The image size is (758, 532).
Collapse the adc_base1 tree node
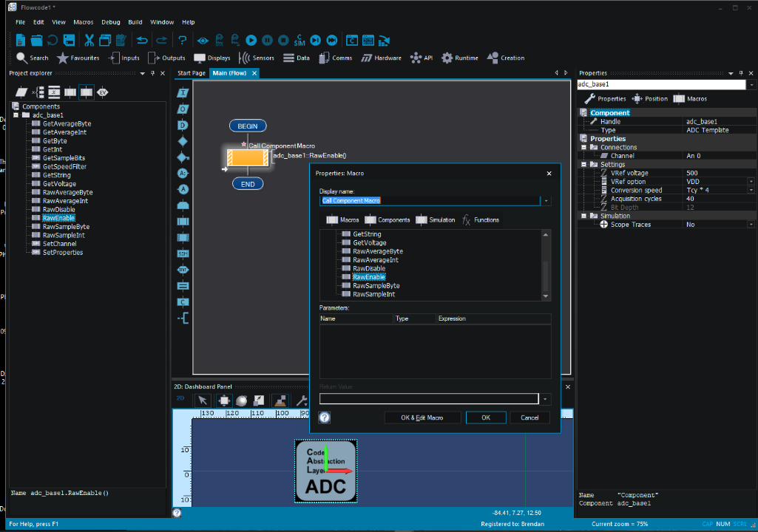click(16, 115)
